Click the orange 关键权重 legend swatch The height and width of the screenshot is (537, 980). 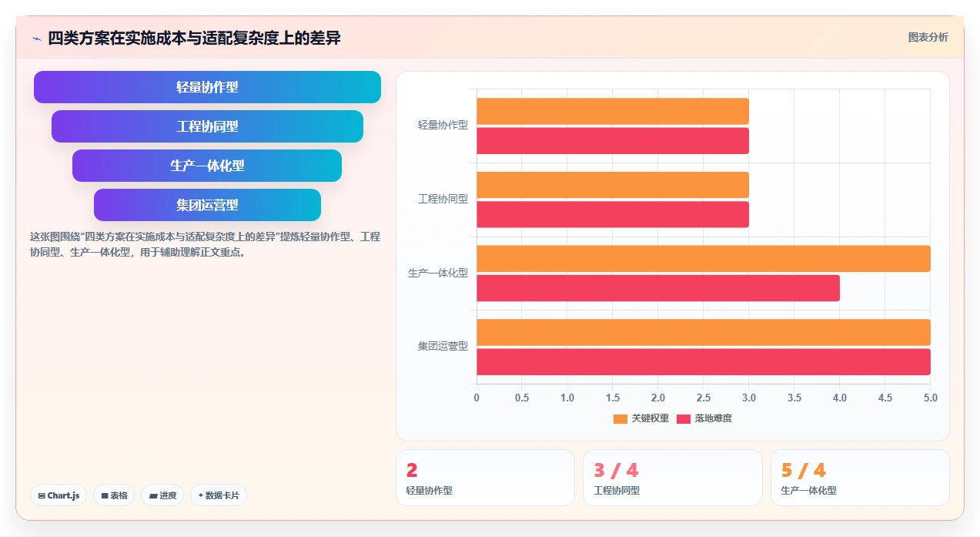coord(620,418)
